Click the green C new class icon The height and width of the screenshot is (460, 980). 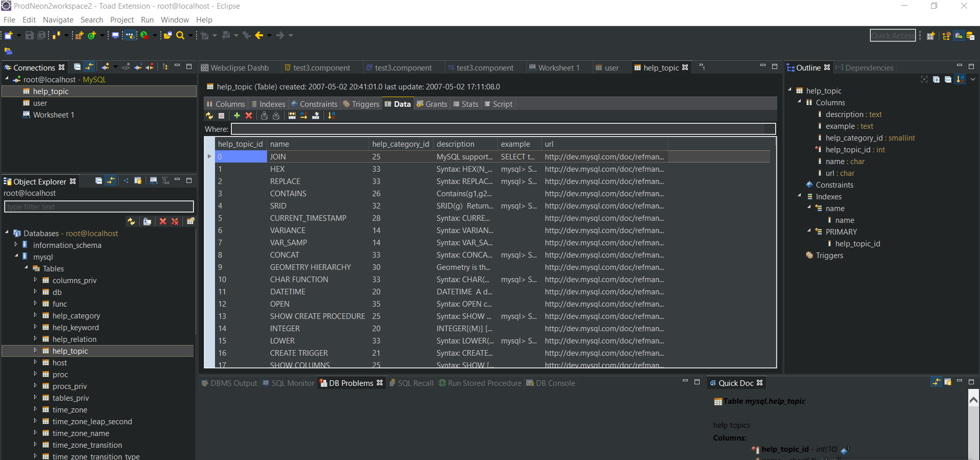pos(92,35)
